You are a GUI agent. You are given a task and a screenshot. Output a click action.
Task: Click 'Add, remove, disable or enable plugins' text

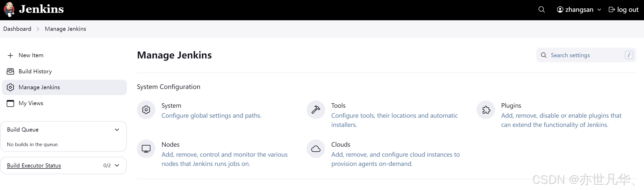[x=561, y=120]
